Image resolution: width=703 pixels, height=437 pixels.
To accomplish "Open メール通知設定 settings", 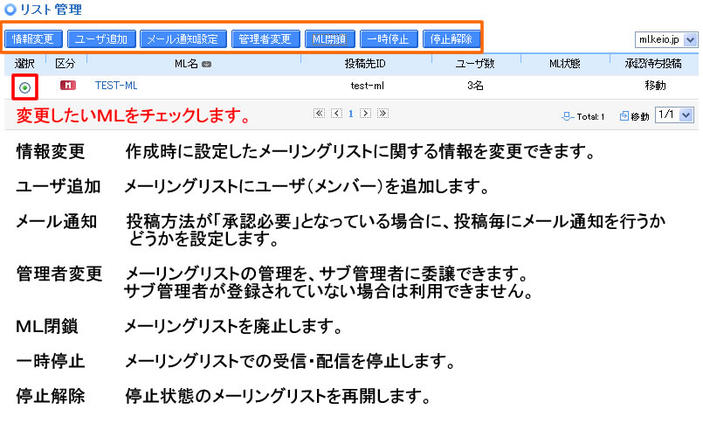I will pyautogui.click(x=181, y=39).
